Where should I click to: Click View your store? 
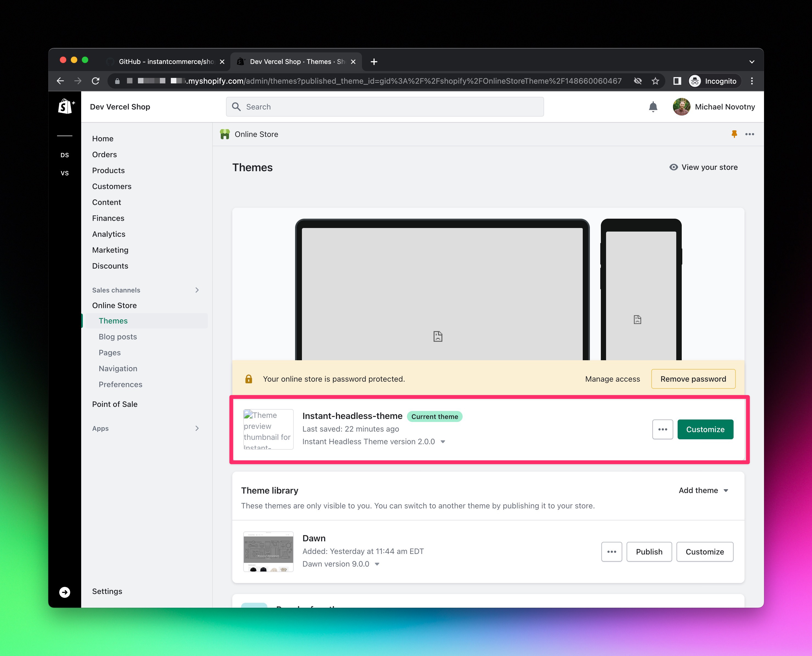(704, 167)
